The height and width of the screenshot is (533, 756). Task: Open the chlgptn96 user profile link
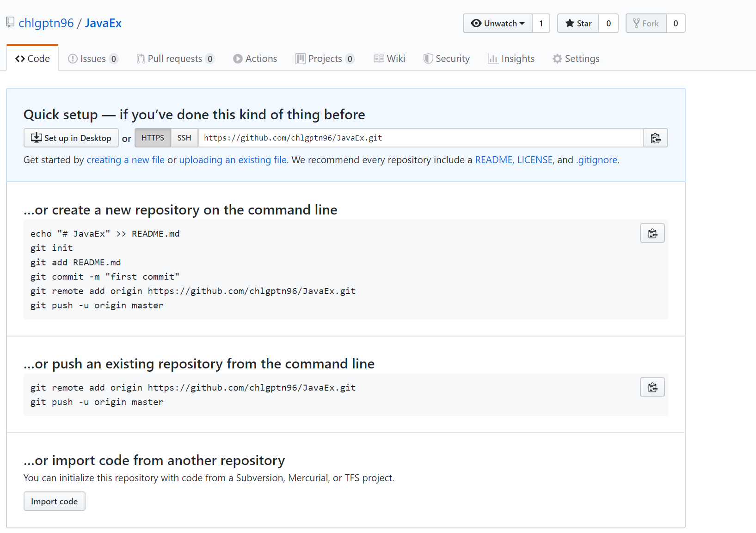pyautogui.click(x=46, y=23)
